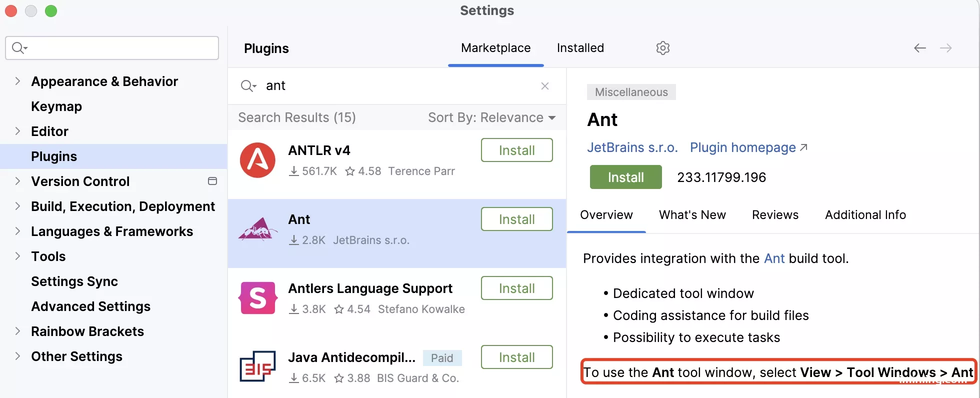Expand the Build, Execution, Deployment node
Screen dimensions: 980x398
point(17,206)
